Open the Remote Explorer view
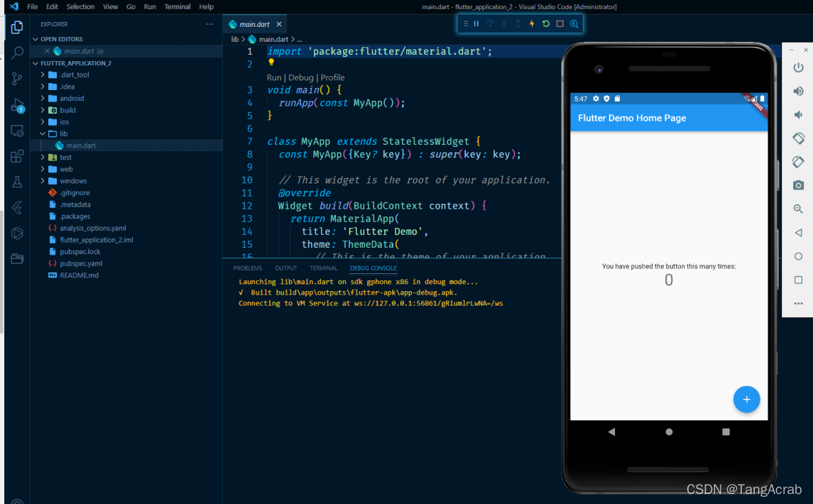 pyautogui.click(x=17, y=131)
